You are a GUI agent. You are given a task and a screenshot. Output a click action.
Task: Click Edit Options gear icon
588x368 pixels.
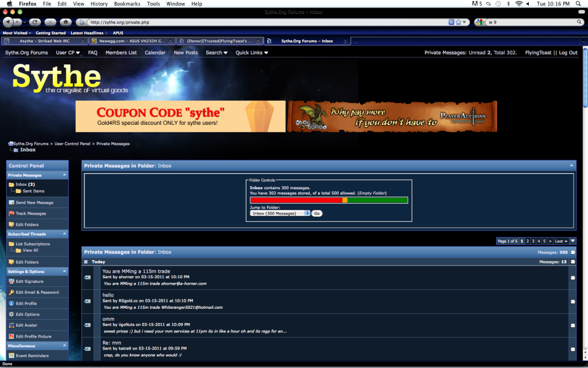click(x=11, y=315)
